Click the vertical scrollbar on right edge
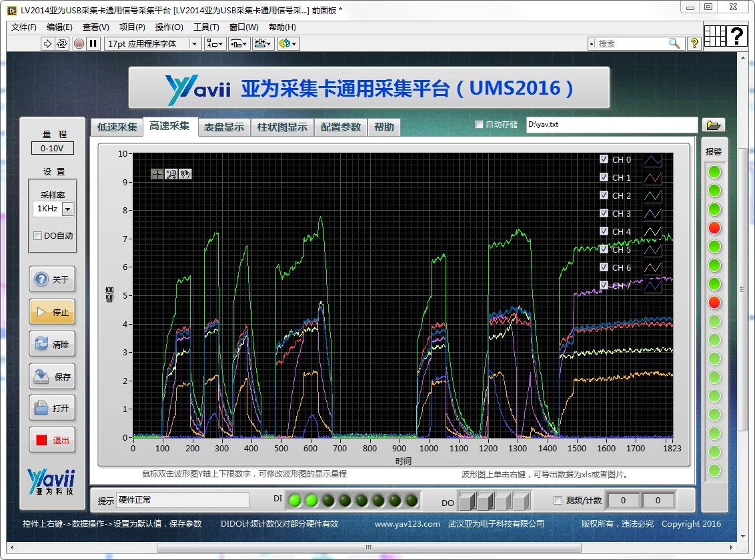 (x=742, y=289)
